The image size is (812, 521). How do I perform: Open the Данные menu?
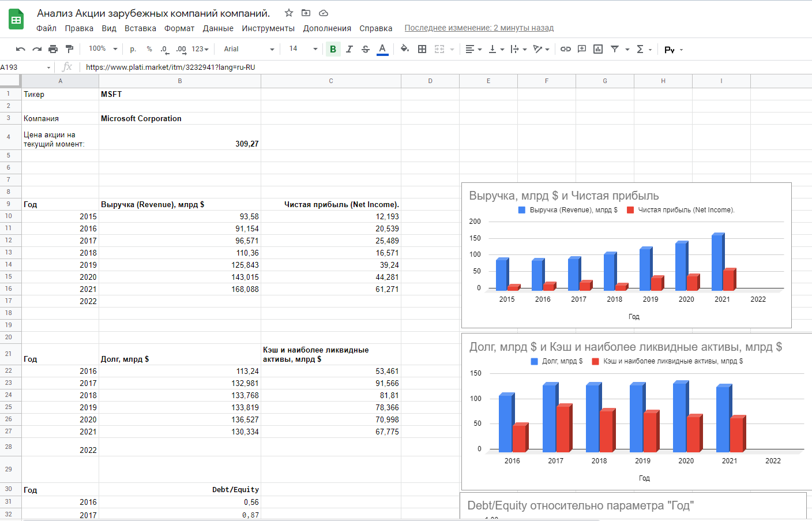click(218, 28)
